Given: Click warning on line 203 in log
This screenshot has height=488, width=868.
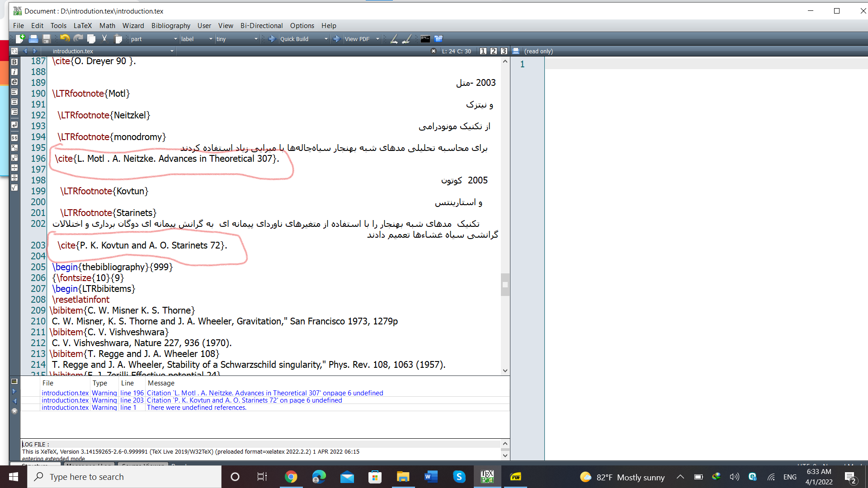Looking at the screenshot, I should point(191,400).
